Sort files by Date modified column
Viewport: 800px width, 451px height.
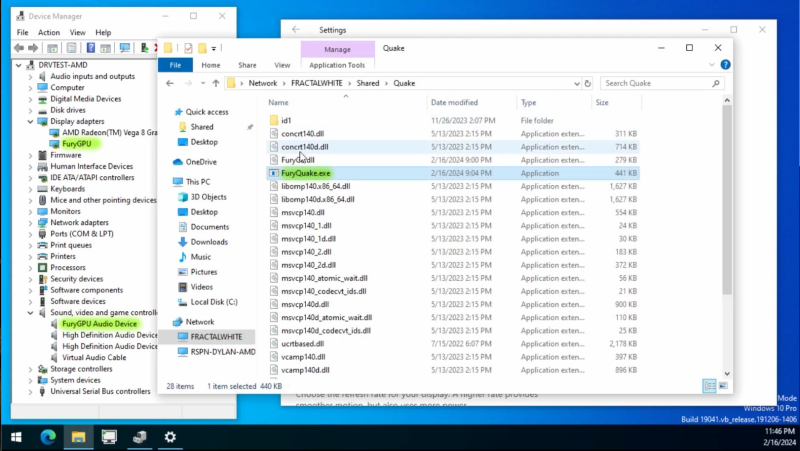tap(454, 102)
